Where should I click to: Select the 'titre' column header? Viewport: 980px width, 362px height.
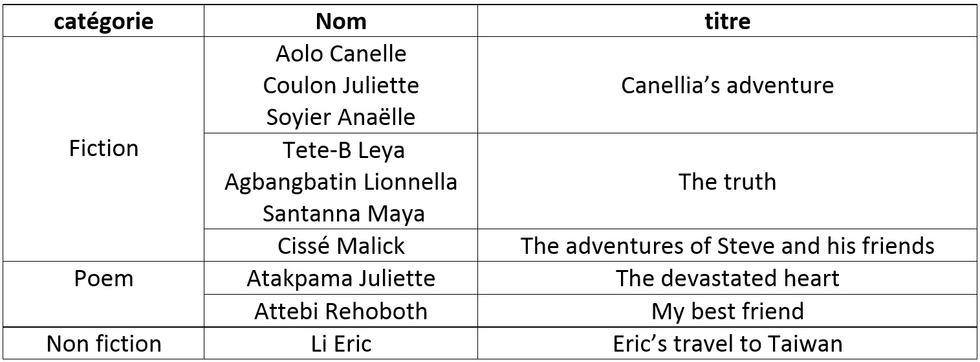727,21
